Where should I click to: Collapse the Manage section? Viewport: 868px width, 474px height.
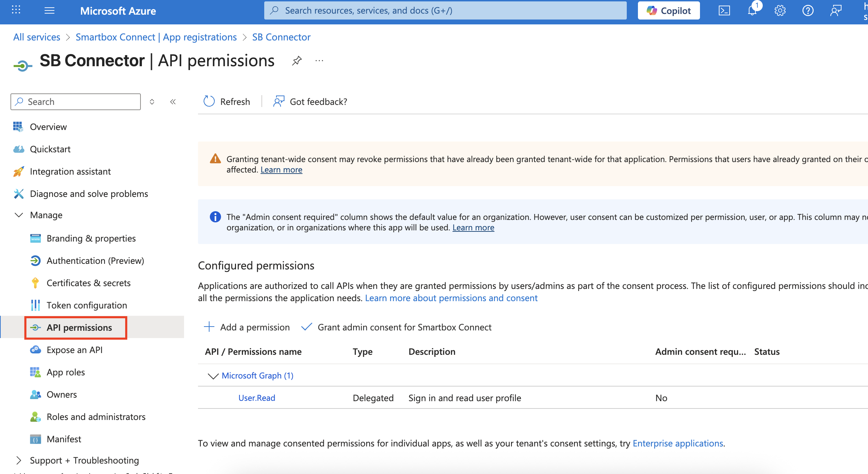click(x=19, y=215)
